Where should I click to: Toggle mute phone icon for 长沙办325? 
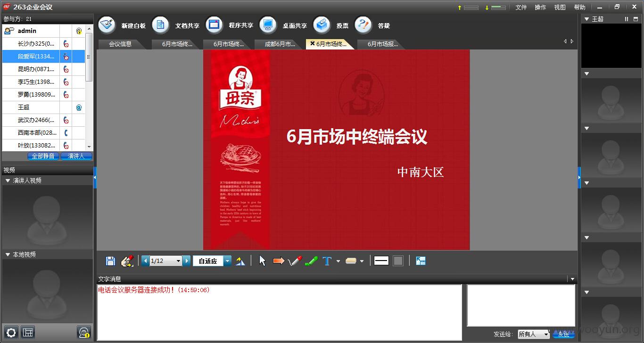(66, 44)
